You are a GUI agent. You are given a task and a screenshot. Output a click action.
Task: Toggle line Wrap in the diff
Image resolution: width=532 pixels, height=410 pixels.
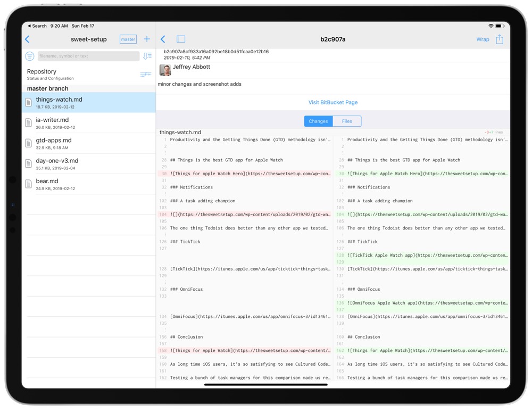(483, 39)
